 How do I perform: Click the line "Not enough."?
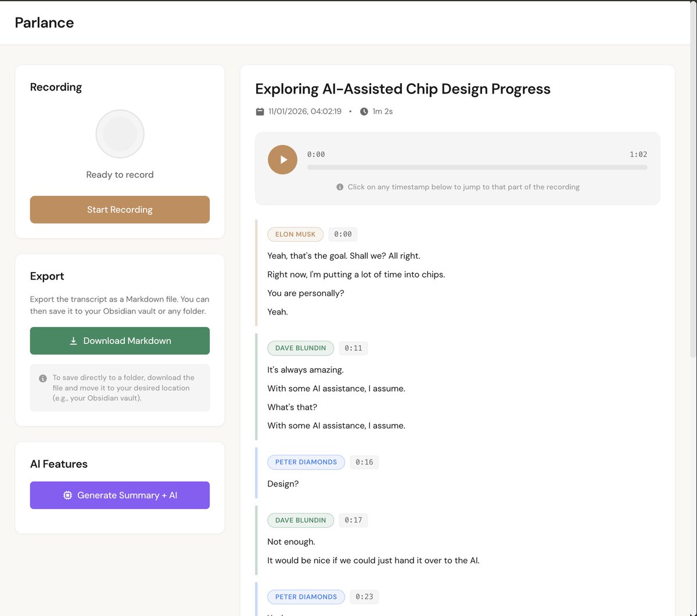291,542
